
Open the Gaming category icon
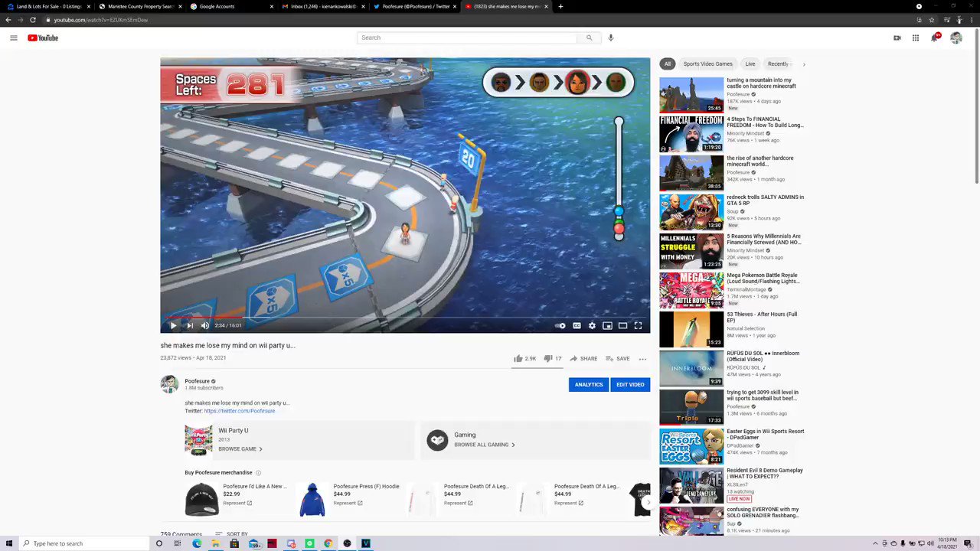coord(437,440)
